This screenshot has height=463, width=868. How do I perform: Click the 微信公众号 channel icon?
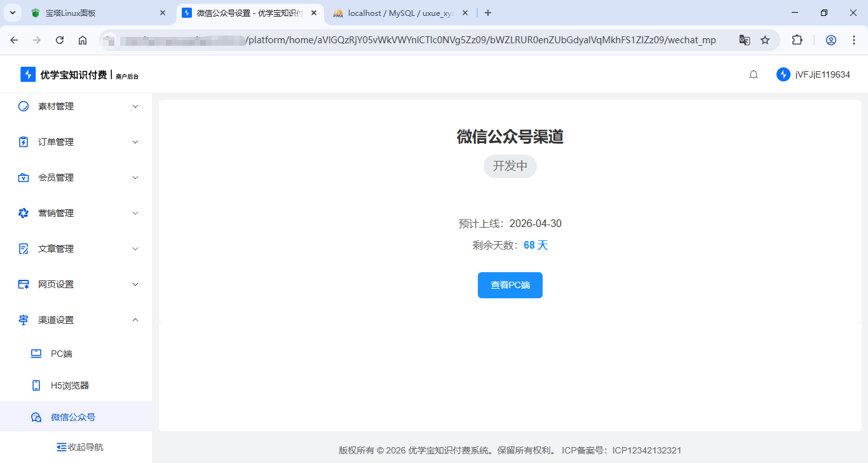pos(36,417)
